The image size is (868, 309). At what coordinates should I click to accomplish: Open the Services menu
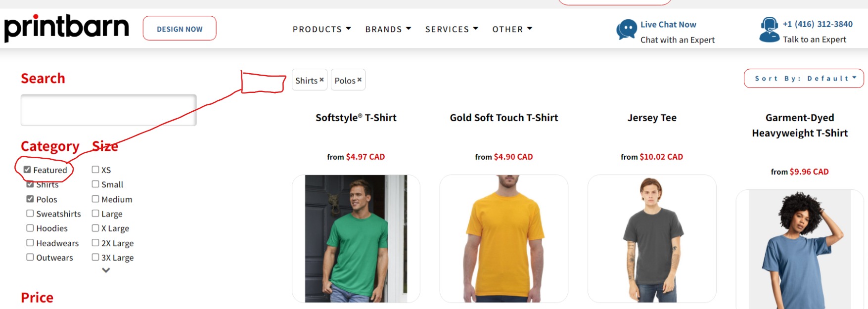[x=452, y=29]
